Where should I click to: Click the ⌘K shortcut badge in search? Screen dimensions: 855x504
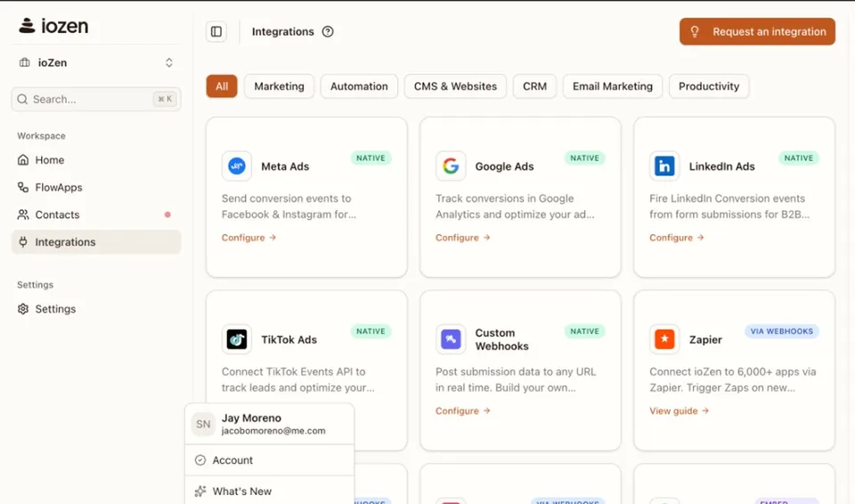point(165,99)
